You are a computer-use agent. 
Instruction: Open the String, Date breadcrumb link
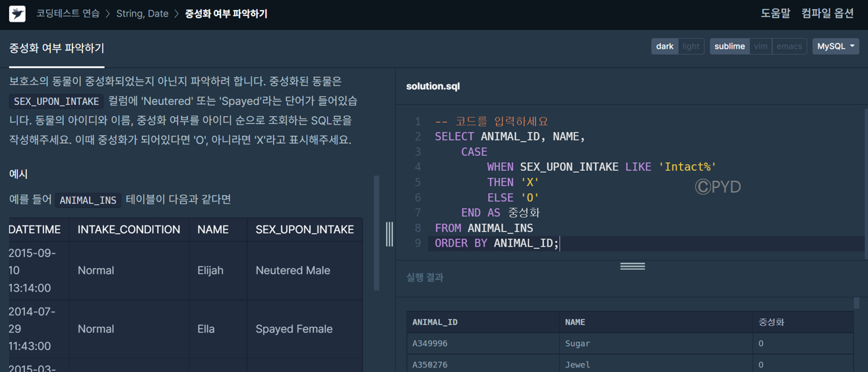coord(142,13)
